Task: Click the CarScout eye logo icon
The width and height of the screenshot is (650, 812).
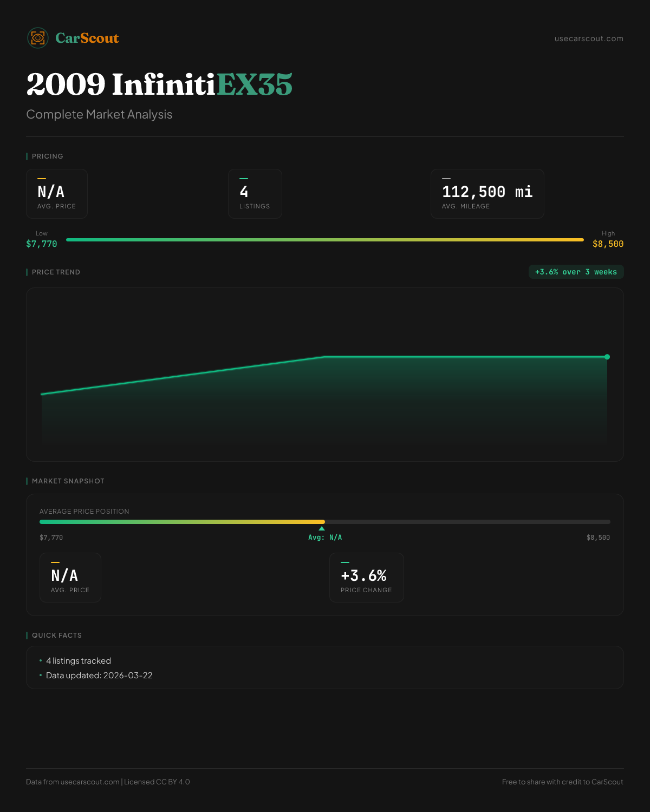Action: coord(38,38)
